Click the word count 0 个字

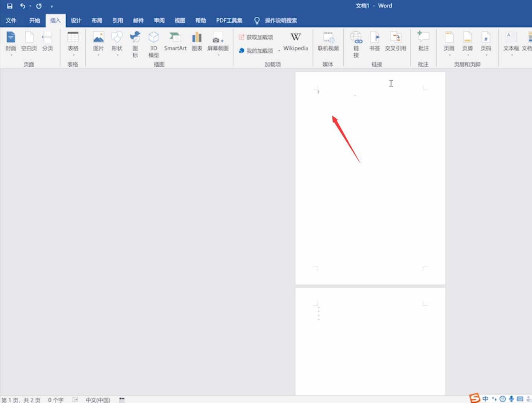[56, 400]
